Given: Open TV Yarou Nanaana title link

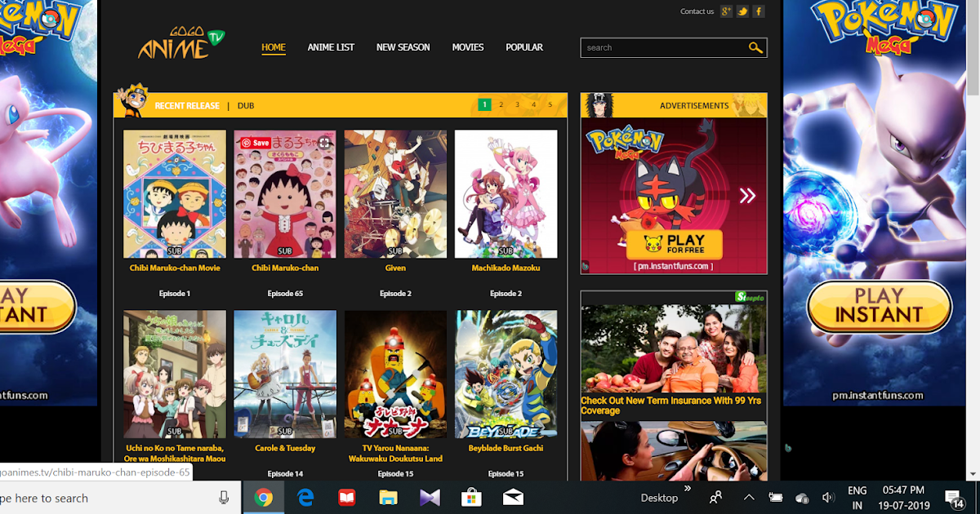Looking at the screenshot, I should click(395, 453).
